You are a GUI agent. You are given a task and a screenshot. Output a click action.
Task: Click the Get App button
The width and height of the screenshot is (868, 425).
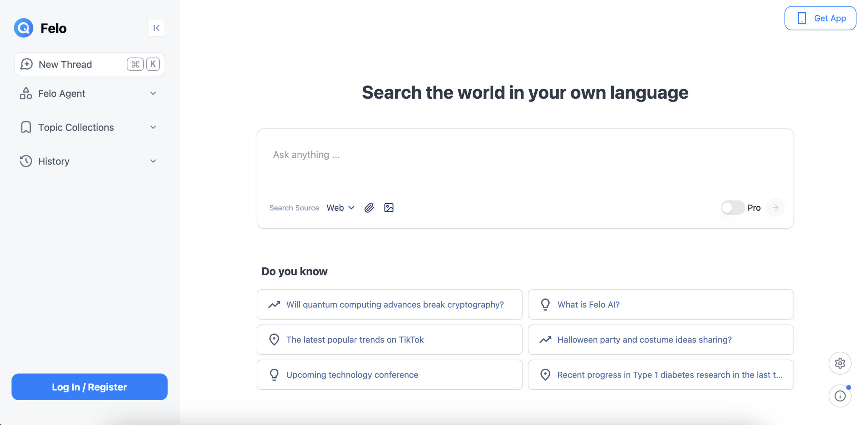pyautogui.click(x=820, y=18)
